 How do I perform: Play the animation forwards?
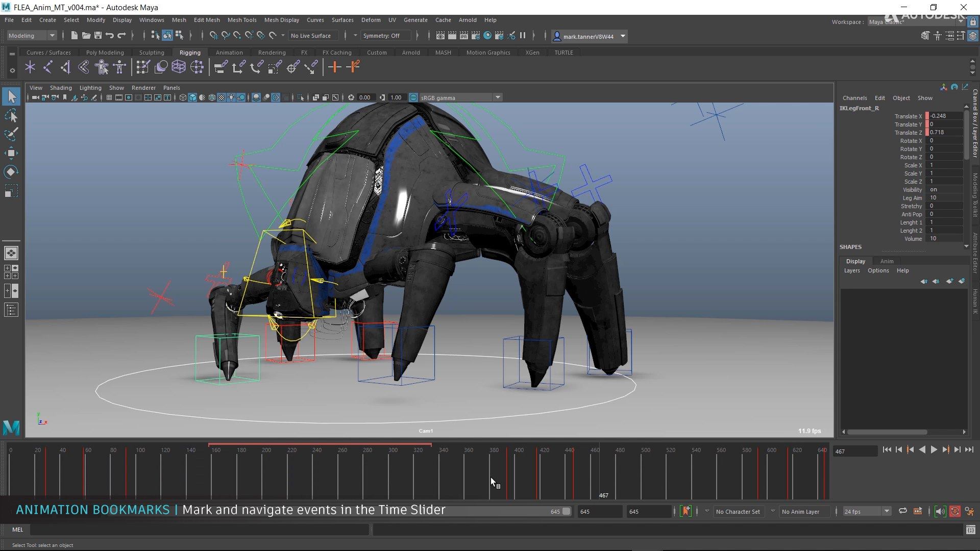click(x=934, y=450)
